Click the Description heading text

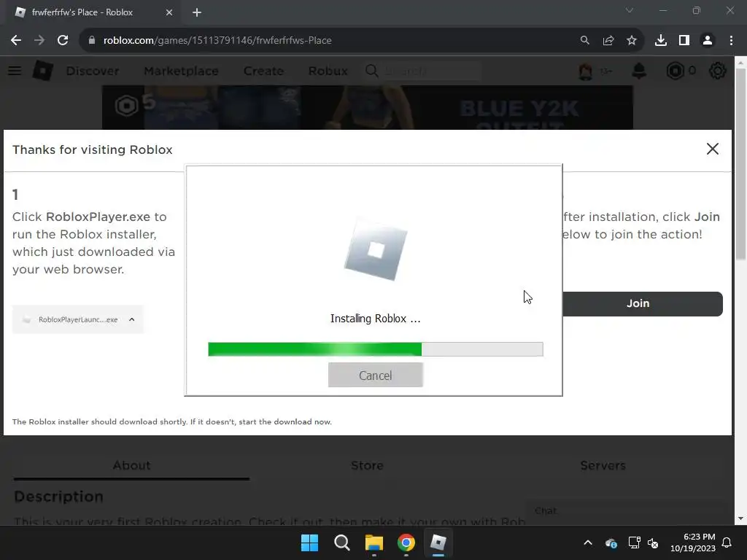(x=58, y=497)
